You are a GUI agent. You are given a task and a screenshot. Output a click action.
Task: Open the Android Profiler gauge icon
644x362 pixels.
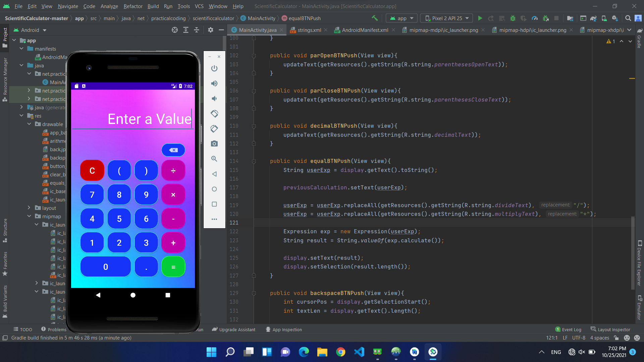point(535,18)
